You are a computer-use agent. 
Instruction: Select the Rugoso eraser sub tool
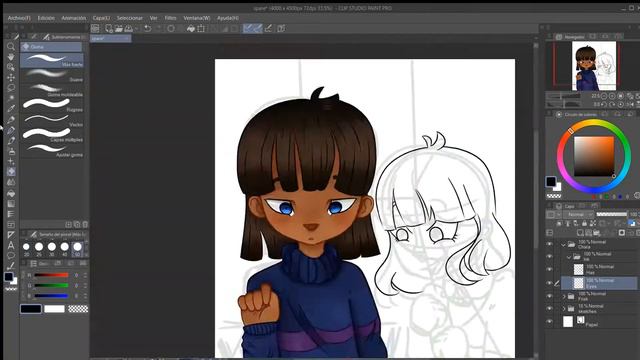pos(52,105)
